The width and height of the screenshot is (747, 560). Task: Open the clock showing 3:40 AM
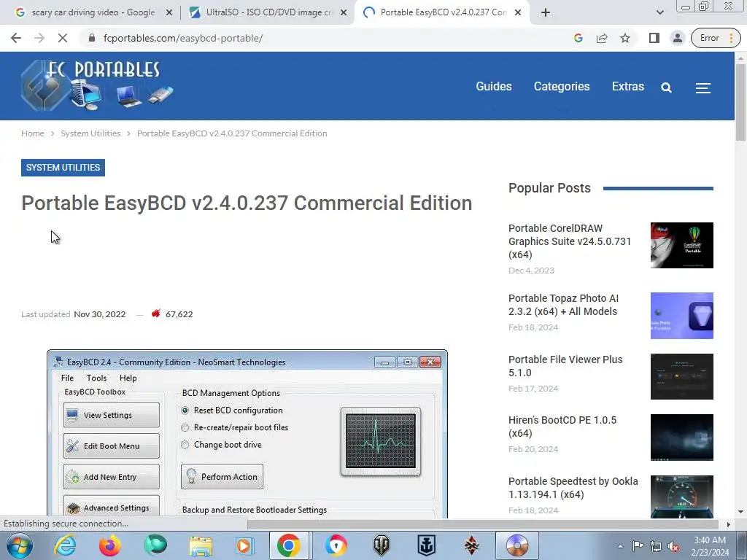click(x=710, y=546)
